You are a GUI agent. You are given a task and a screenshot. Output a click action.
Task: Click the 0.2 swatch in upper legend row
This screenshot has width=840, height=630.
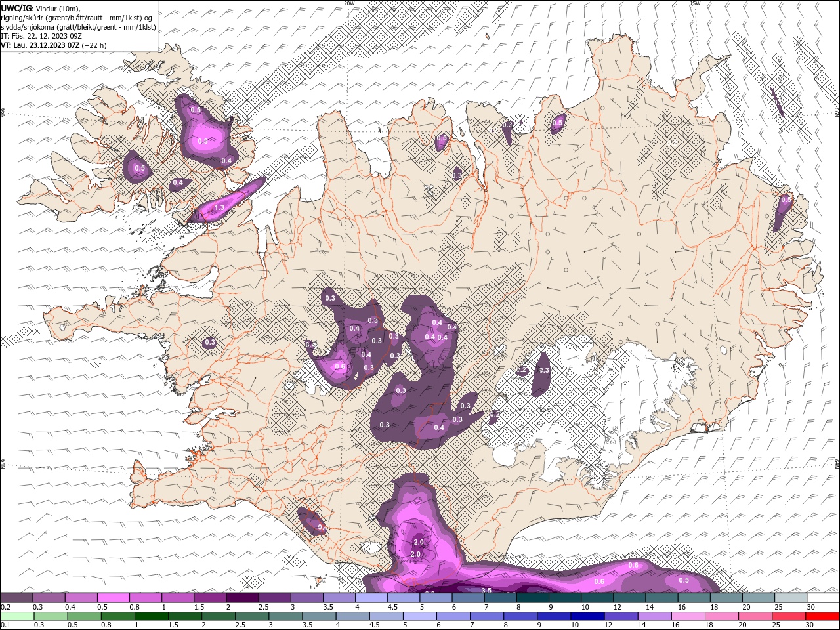click(16, 598)
